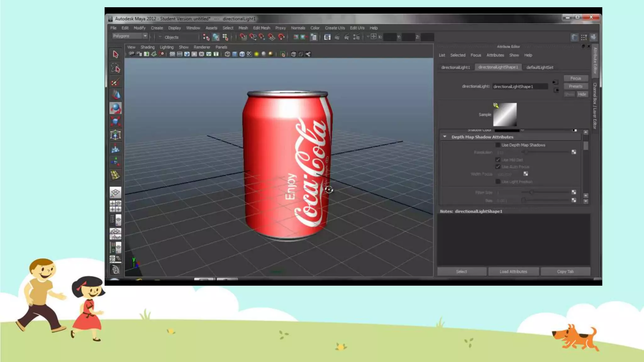Collapse Depth Map Shadow Attributes section
This screenshot has height=362, width=644.
445,137
